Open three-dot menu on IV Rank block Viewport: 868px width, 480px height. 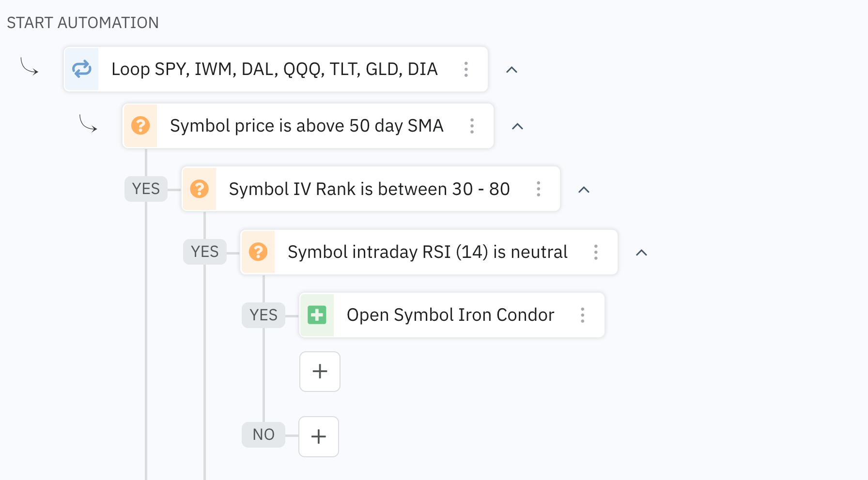538,189
